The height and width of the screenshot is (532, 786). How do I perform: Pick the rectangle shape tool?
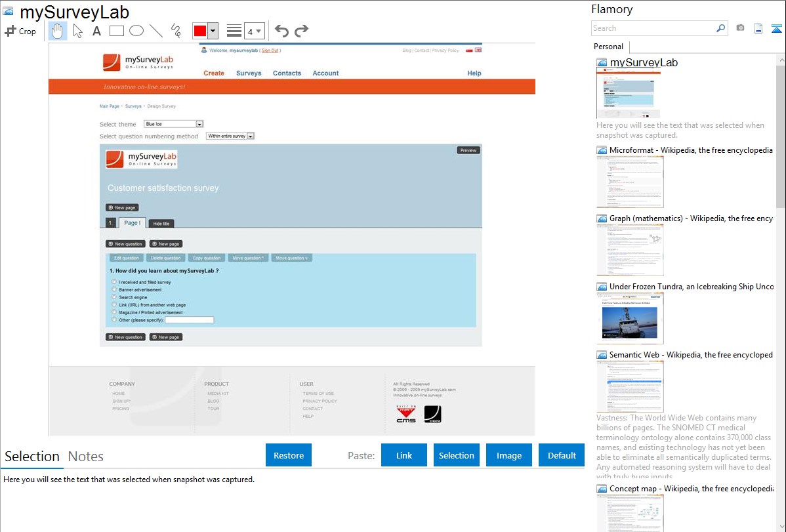click(x=117, y=31)
